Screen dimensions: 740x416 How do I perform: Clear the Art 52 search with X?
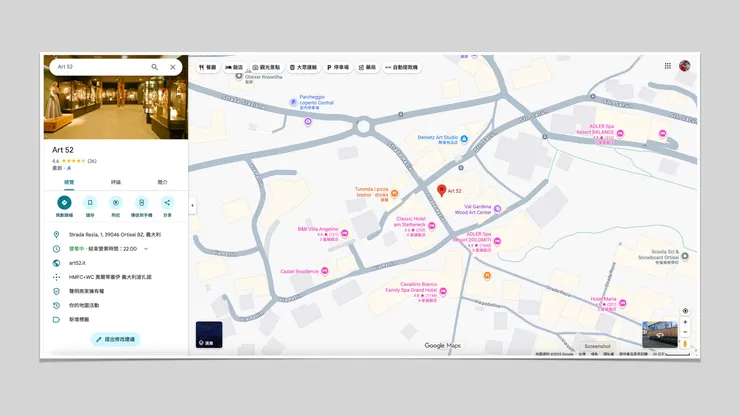(x=173, y=67)
